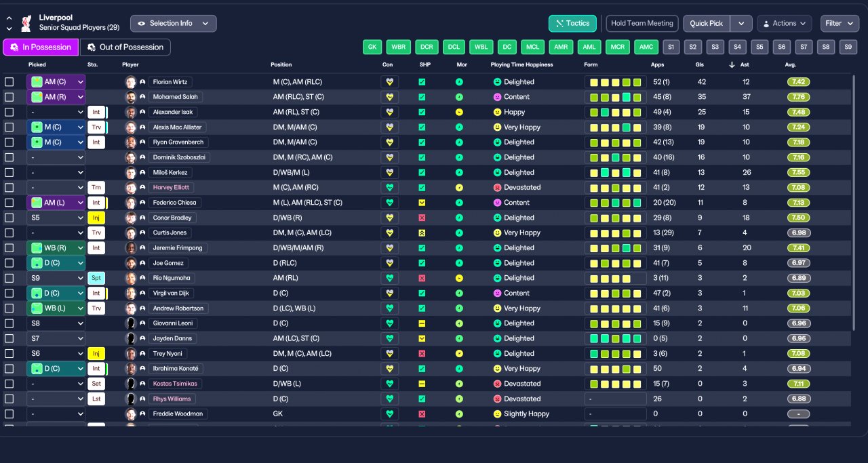The height and width of the screenshot is (463, 868).
Task: Click the Set status badge for Kostas Tsimikas
Action: point(96,384)
